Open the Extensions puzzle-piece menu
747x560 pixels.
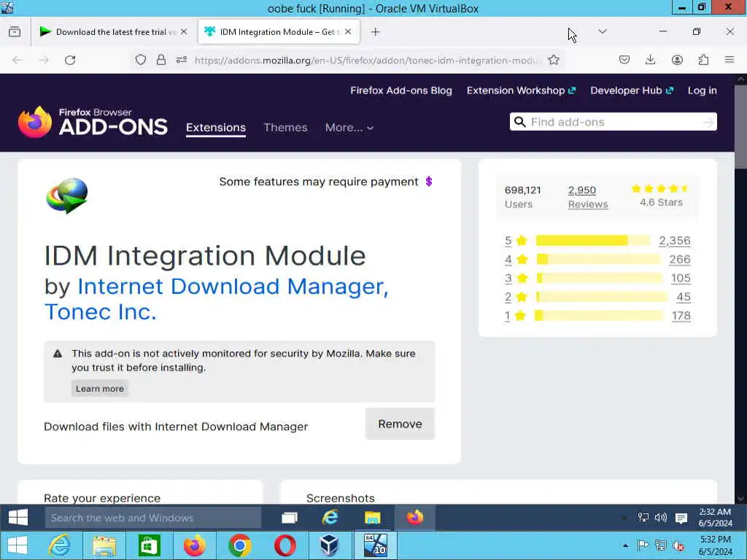703,60
